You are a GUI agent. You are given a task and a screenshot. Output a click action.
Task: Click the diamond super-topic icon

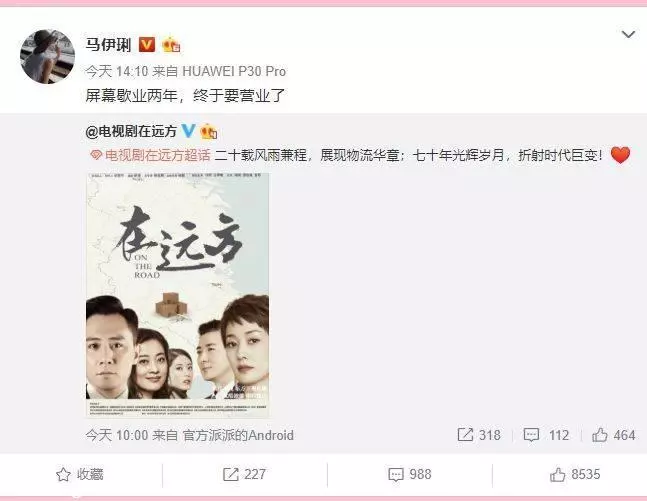coord(96,156)
